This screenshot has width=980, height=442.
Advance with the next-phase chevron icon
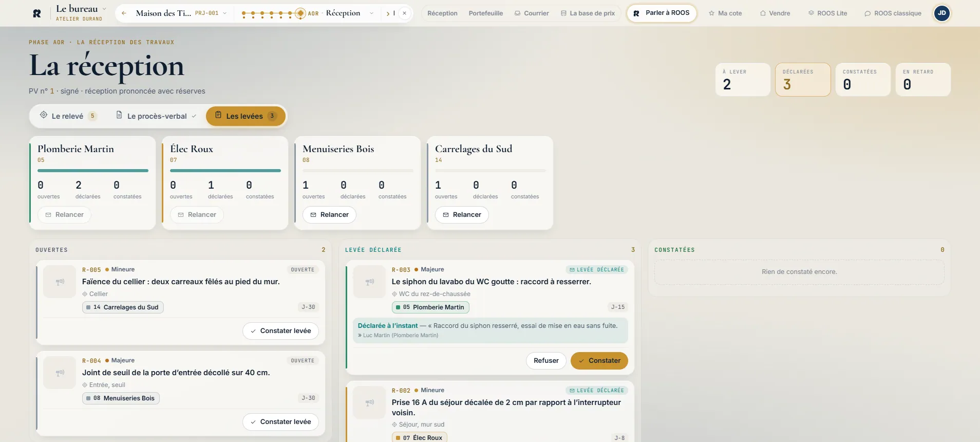point(388,13)
